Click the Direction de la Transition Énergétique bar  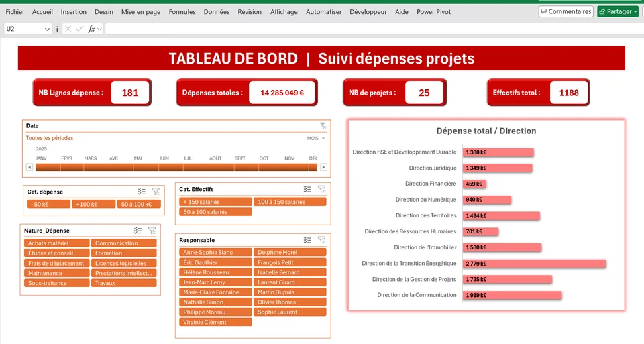point(535,264)
